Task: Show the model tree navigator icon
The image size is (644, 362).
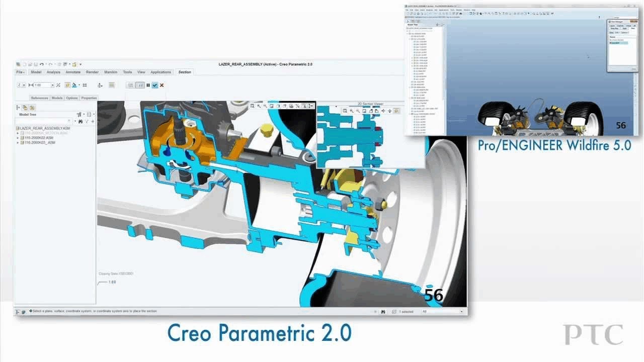Action: point(18,108)
